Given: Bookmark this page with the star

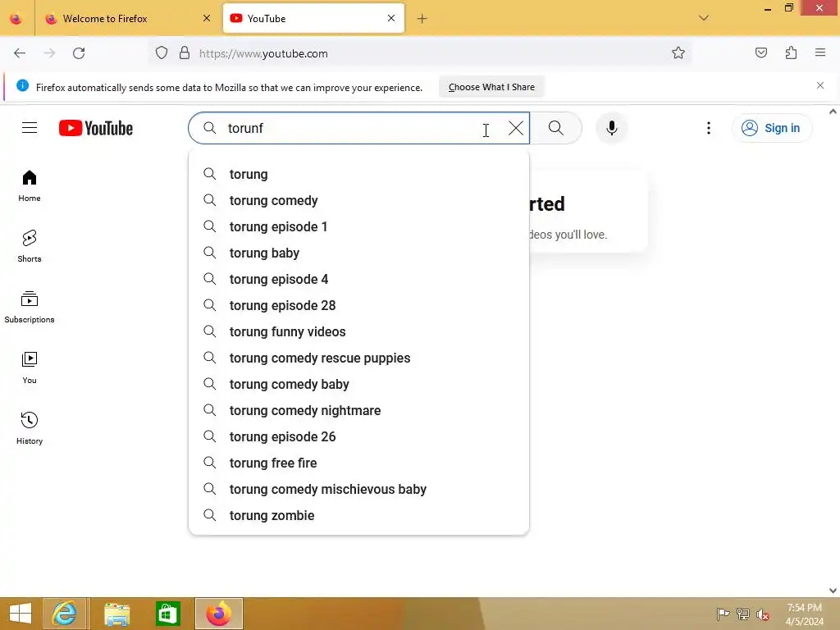Looking at the screenshot, I should (x=678, y=53).
